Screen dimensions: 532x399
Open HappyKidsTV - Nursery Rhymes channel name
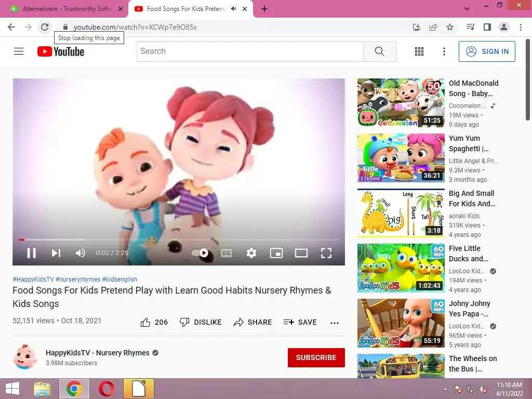click(x=97, y=353)
